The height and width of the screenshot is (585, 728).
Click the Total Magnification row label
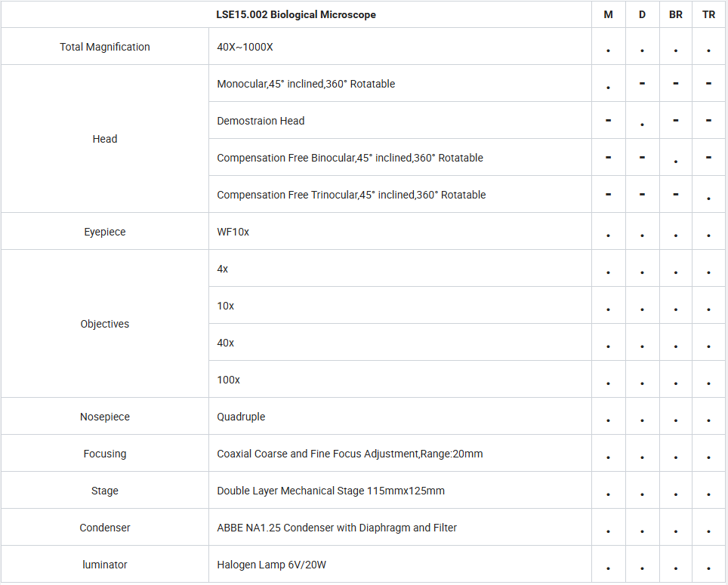105,47
